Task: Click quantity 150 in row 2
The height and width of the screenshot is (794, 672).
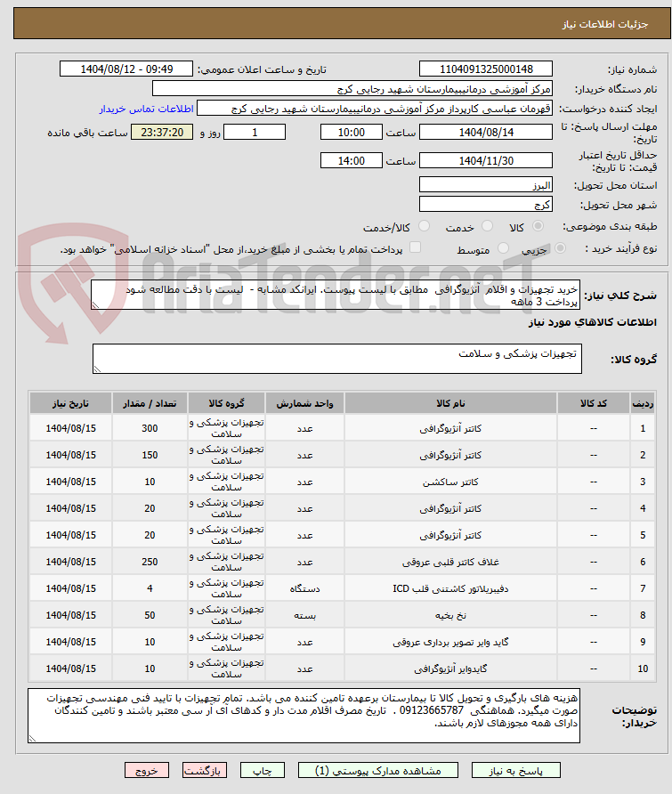Action: point(150,455)
